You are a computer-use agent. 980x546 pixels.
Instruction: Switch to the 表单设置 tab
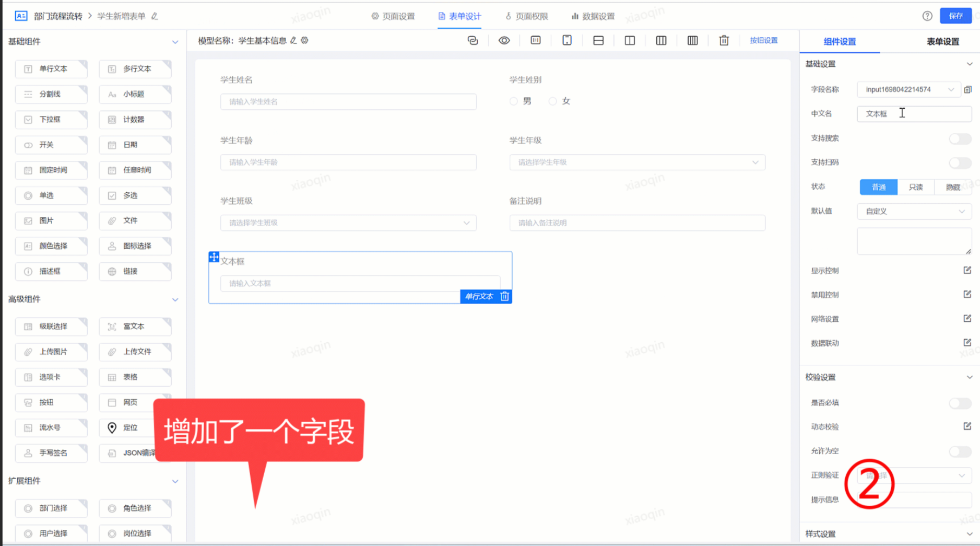942,41
